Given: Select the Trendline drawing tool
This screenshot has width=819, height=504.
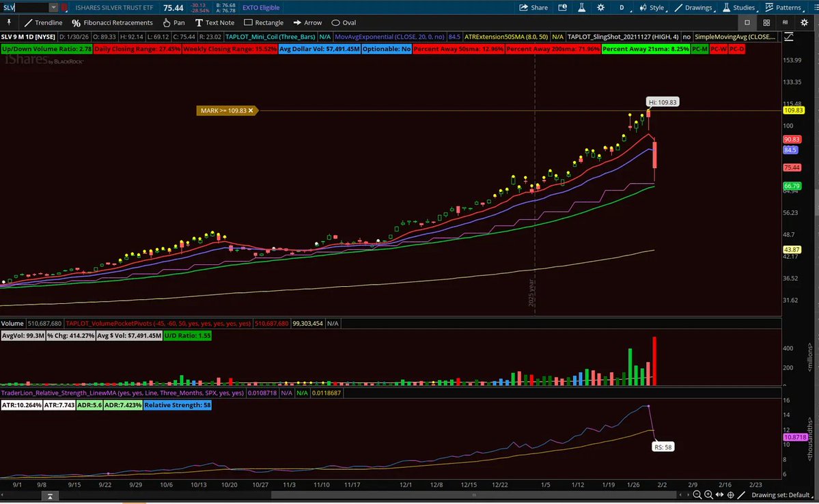Looking at the screenshot, I should [x=43, y=23].
